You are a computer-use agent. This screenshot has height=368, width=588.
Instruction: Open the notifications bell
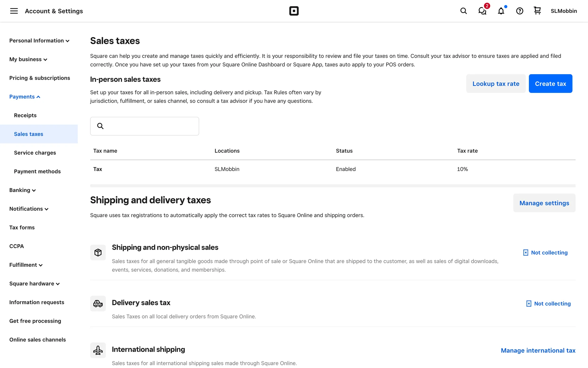tap(501, 11)
